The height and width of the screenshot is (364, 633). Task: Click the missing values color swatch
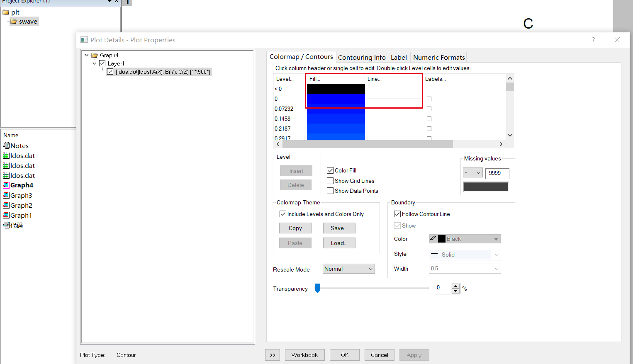(486, 187)
